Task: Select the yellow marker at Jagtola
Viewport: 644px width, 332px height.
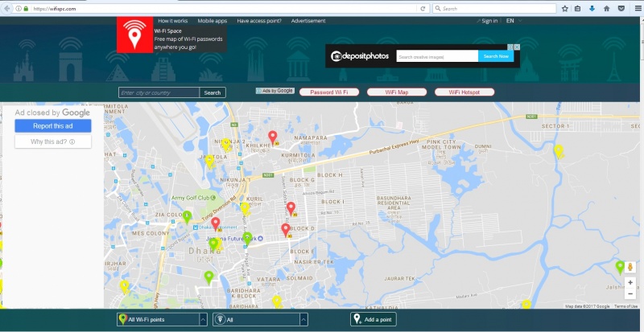Action: 209,161
